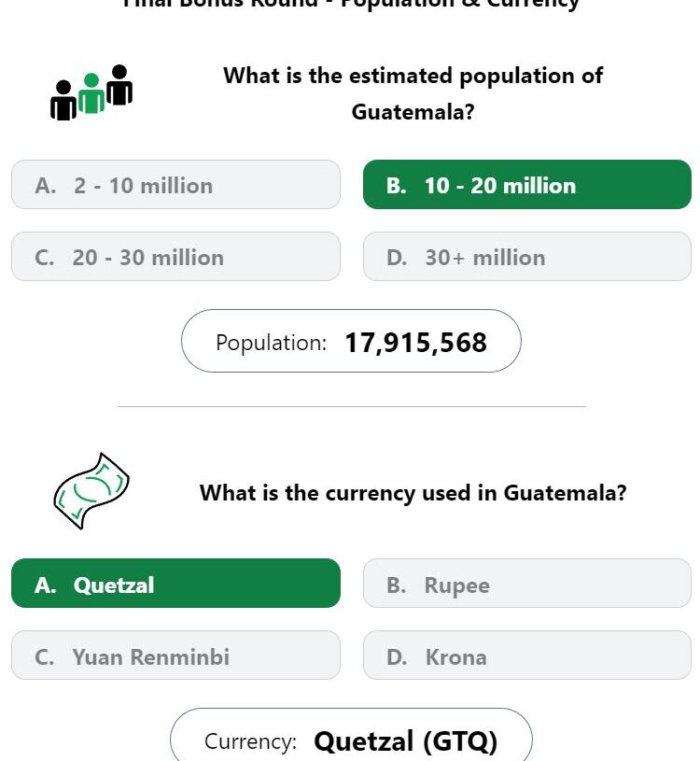Choose option C, 20 - 30 million

point(175,256)
